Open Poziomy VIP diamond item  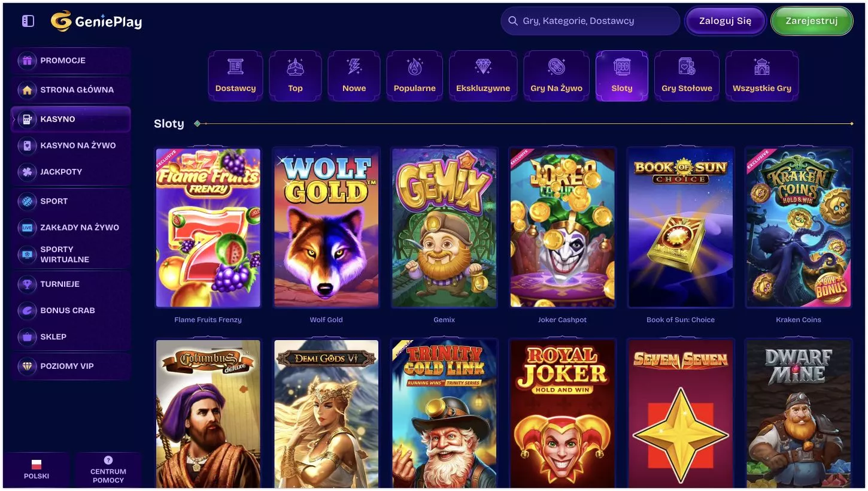coord(71,366)
